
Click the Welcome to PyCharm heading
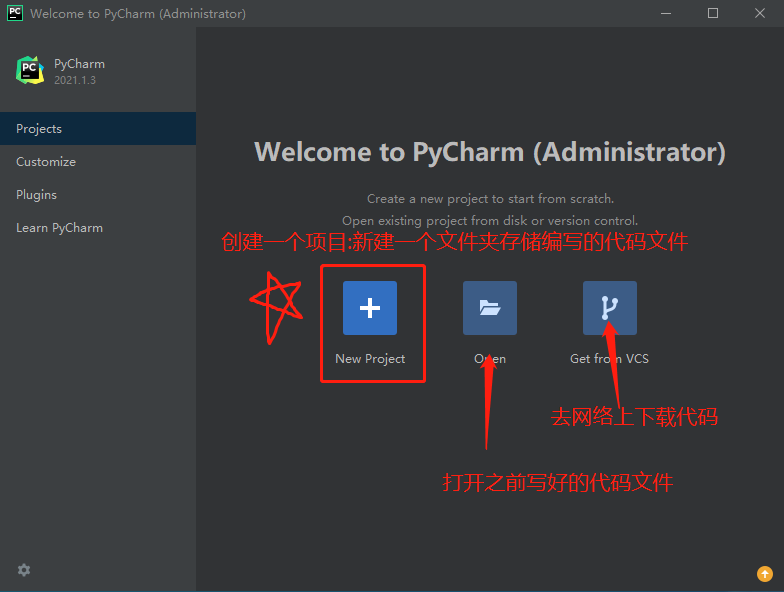click(490, 152)
